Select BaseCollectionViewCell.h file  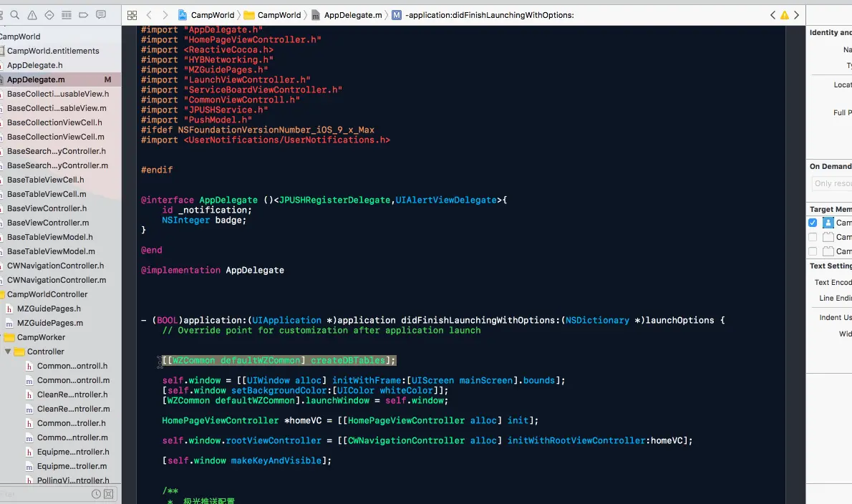point(54,122)
